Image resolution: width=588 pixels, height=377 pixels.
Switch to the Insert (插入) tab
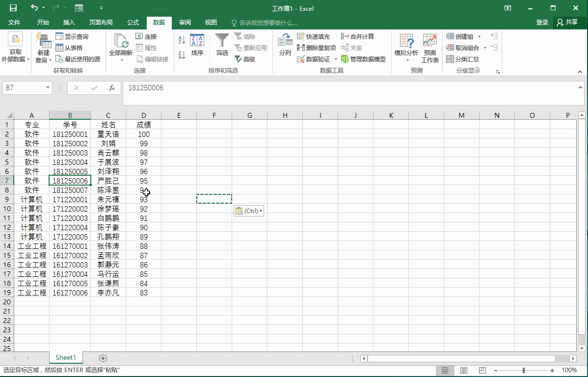[69, 23]
